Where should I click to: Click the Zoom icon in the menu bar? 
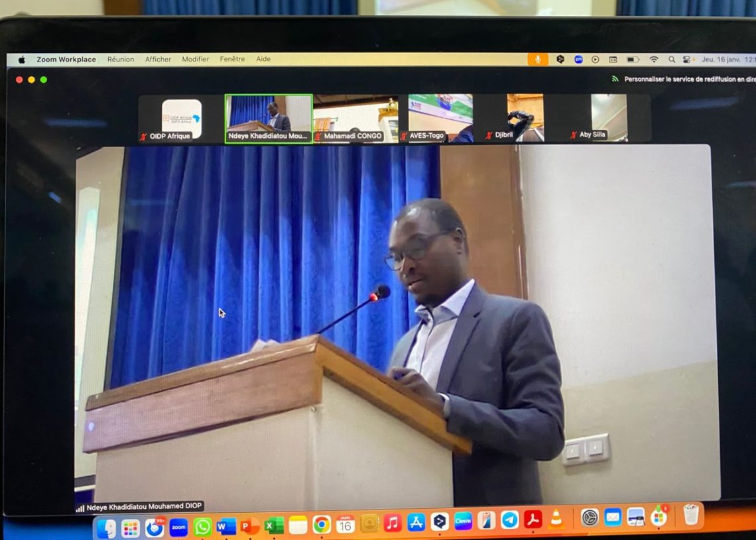578,60
